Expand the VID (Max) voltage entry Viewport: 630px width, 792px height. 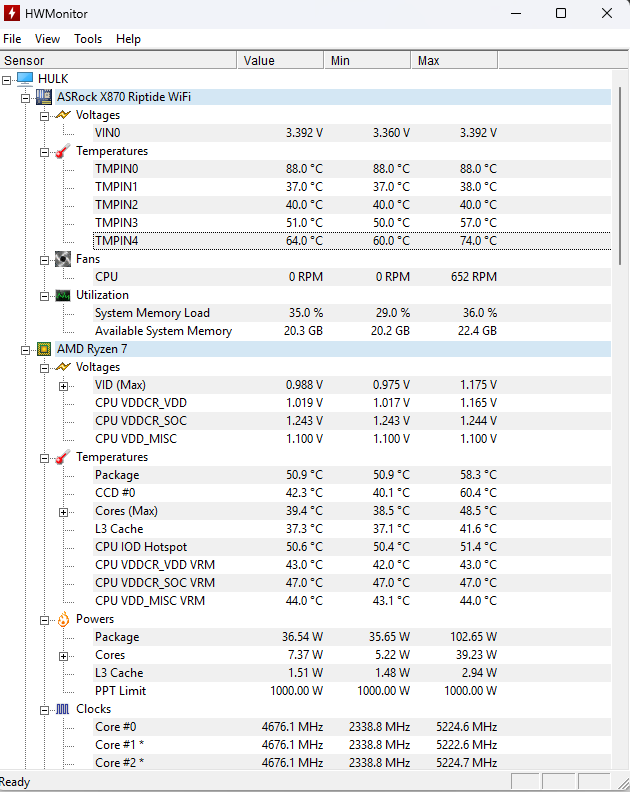[63, 385]
